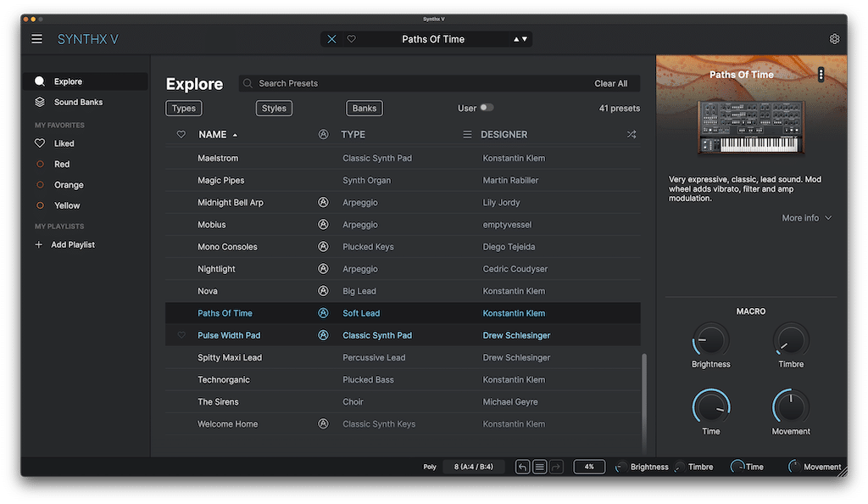
Task: Adjust the large Time knob in the Macro panel
Action: tap(711, 407)
